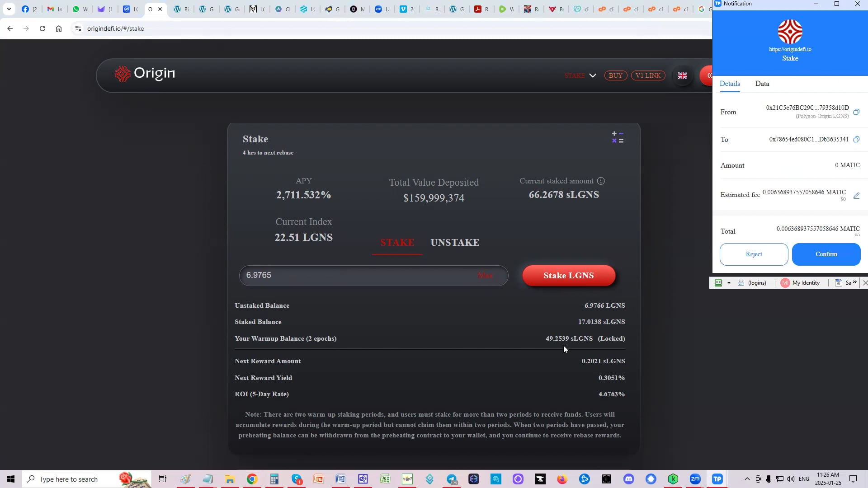Copy the To address in the notification
Viewport: 868px width, 488px height.
coord(856,139)
